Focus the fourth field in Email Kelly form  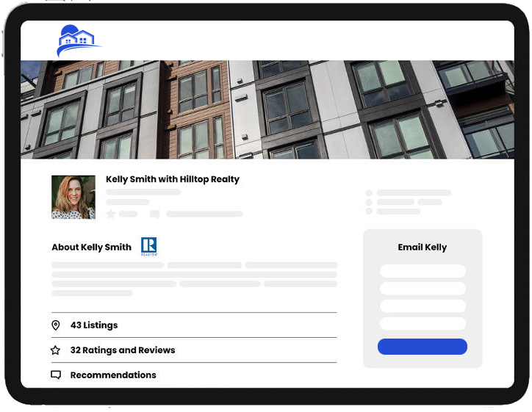click(x=423, y=324)
